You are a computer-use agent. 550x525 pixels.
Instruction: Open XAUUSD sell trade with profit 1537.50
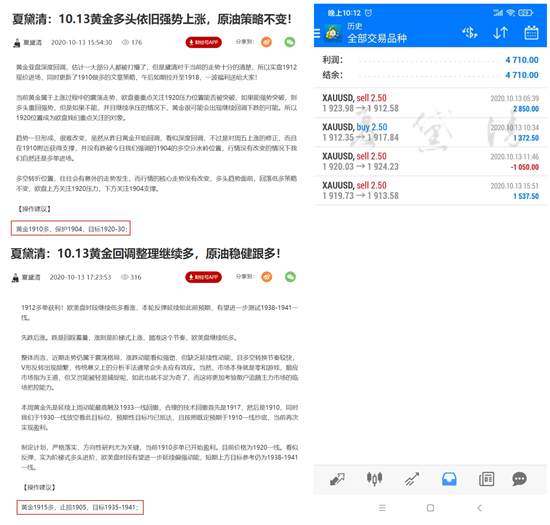pyautogui.click(x=430, y=190)
